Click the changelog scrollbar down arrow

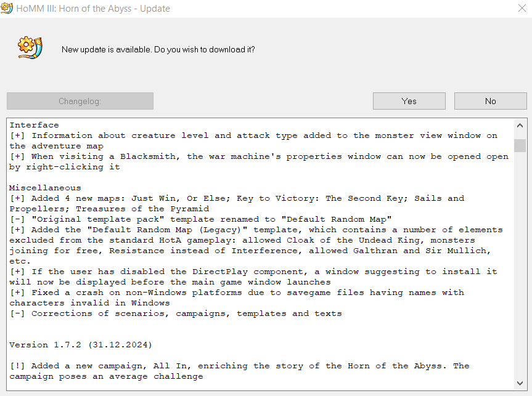pos(520,383)
